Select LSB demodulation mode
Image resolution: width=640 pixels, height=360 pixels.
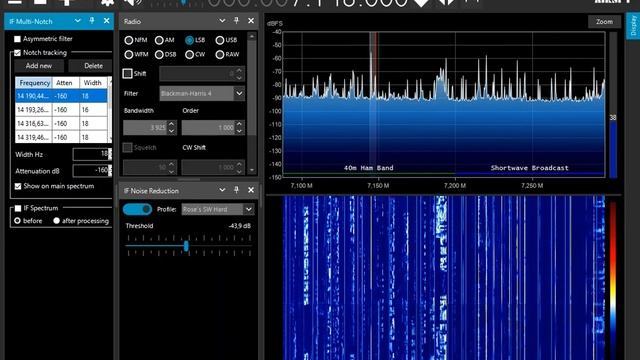coord(189,40)
